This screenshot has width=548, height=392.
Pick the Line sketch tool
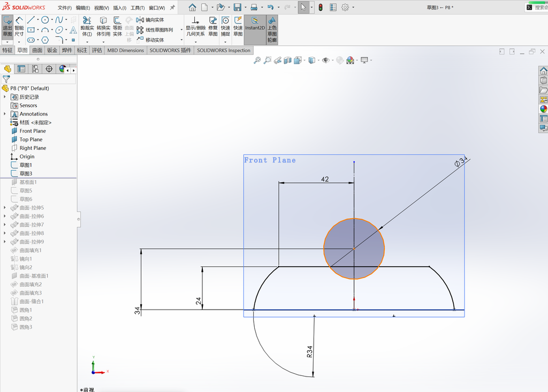pos(31,20)
